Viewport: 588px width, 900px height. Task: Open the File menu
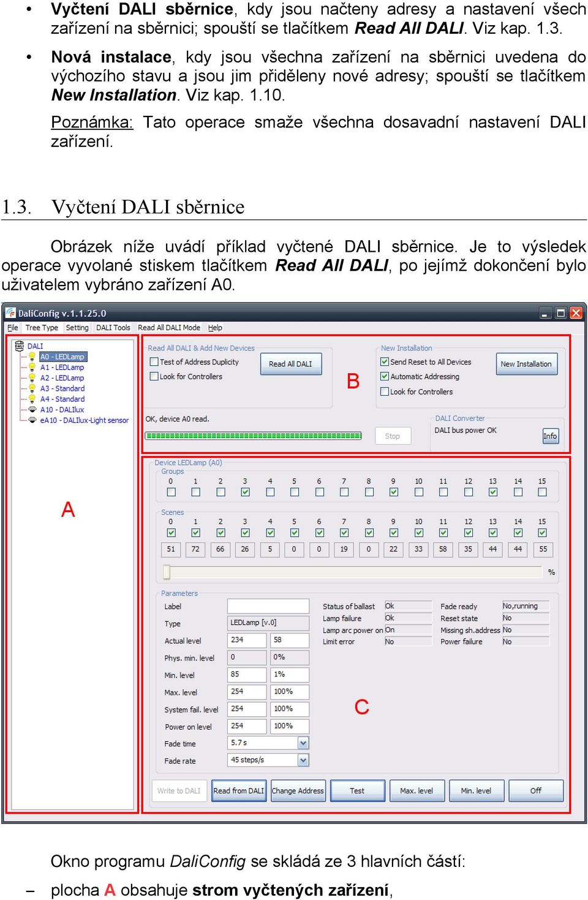point(12,328)
